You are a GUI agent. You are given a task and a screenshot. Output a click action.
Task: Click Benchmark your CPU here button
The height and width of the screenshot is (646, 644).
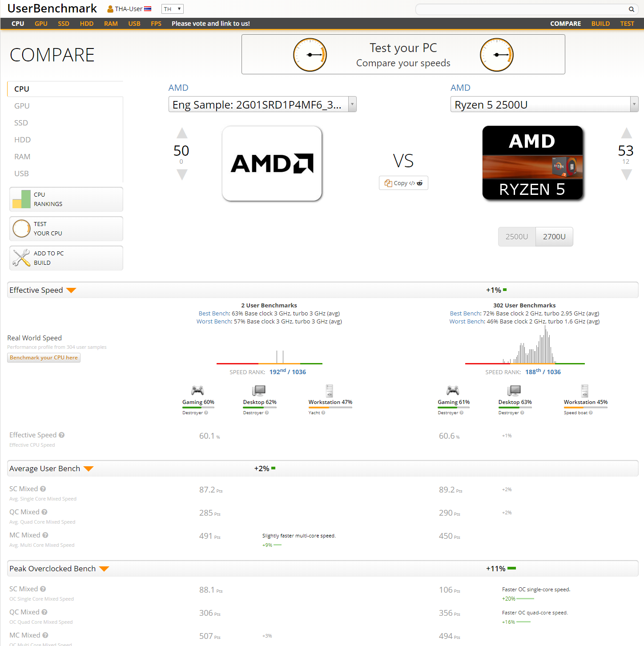(44, 358)
